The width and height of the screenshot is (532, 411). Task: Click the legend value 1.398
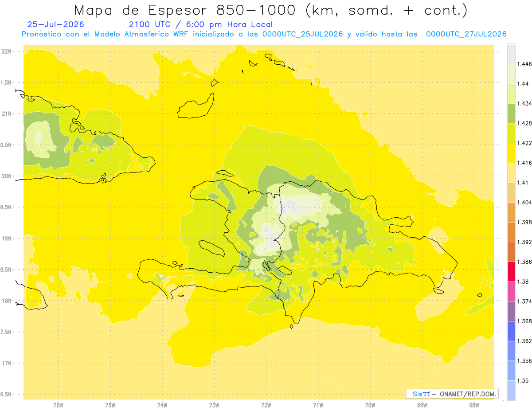point(524,222)
